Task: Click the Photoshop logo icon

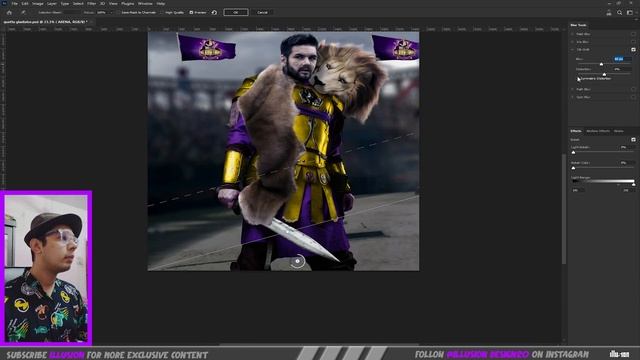Action: click(4, 3)
